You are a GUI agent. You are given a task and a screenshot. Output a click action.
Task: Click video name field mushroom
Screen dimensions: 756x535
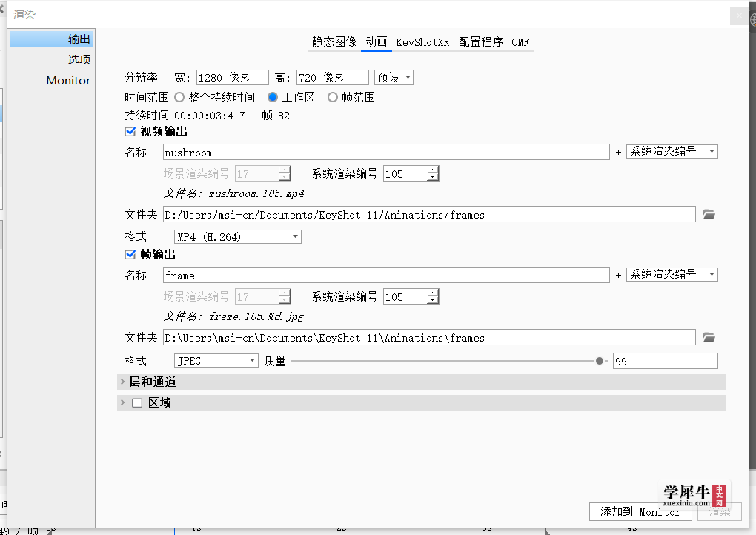tap(386, 153)
